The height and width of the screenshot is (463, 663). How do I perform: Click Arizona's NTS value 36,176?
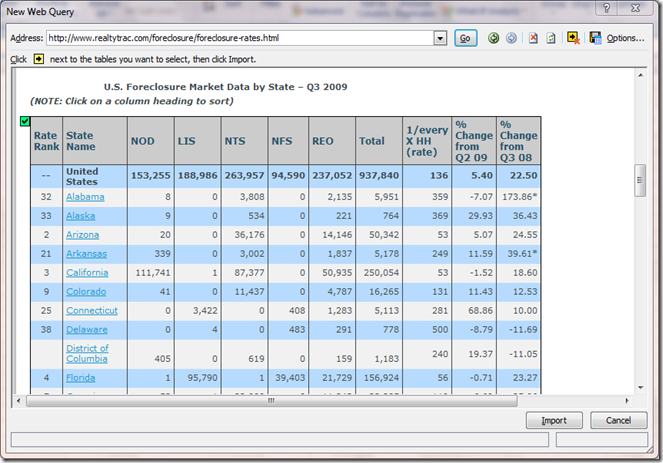click(x=249, y=235)
